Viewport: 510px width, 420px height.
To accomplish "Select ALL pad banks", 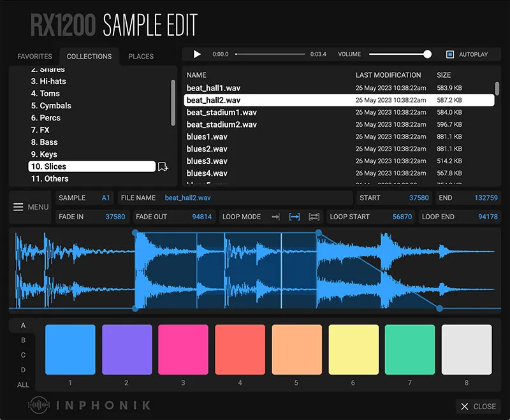I will (x=23, y=385).
